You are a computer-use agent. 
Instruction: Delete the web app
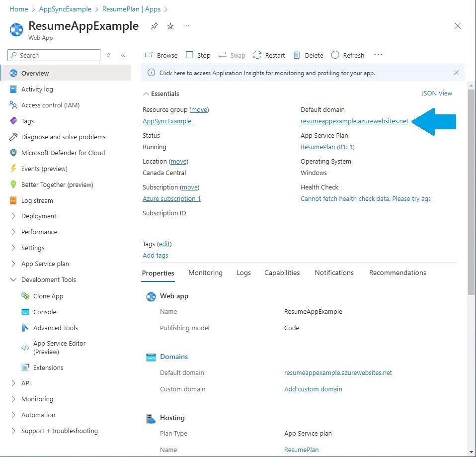click(308, 55)
